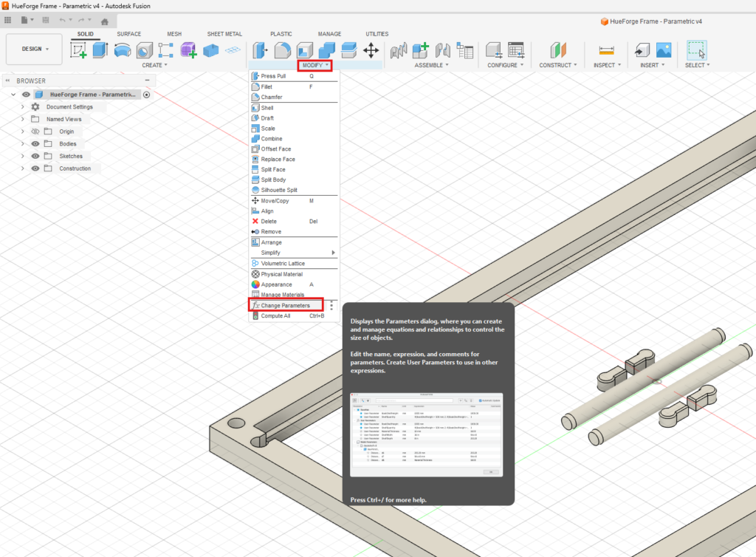Hide the Bodies folder using eye icon

35,144
